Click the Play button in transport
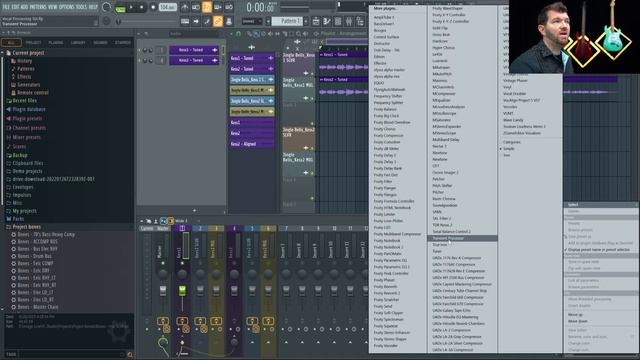Screen dimensions: 640x360 pyautogui.click(x=131, y=7)
